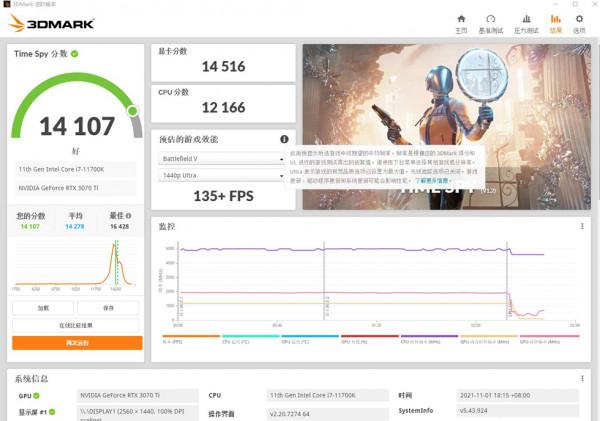Open the Stress Tests tab
Image resolution: width=600 pixels, height=421 pixels.
[526, 24]
